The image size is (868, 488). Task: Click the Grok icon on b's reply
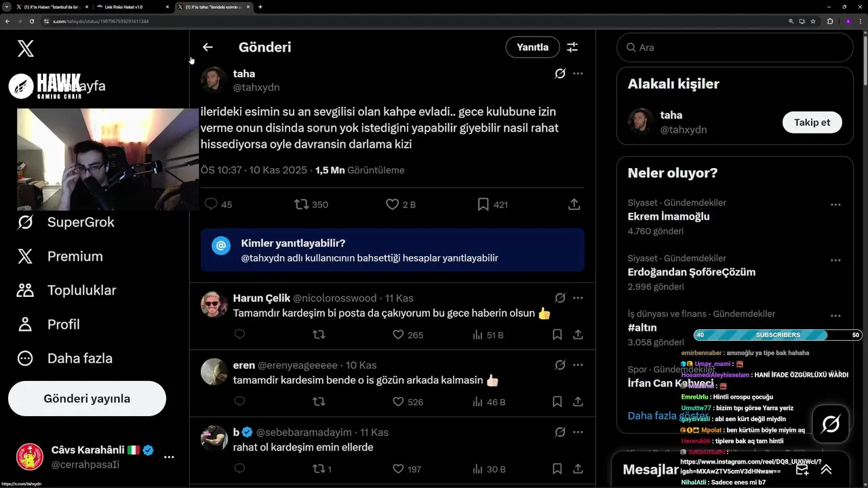tap(560, 432)
